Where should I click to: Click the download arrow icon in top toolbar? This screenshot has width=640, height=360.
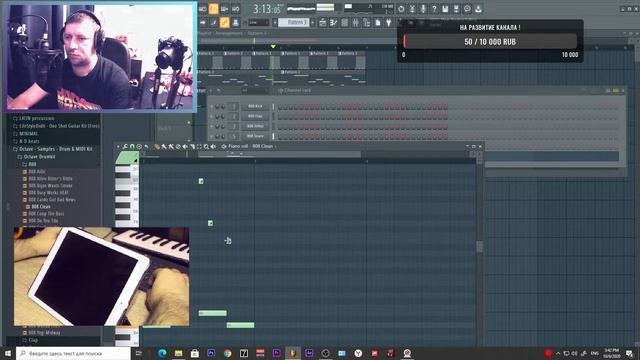(x=478, y=9)
